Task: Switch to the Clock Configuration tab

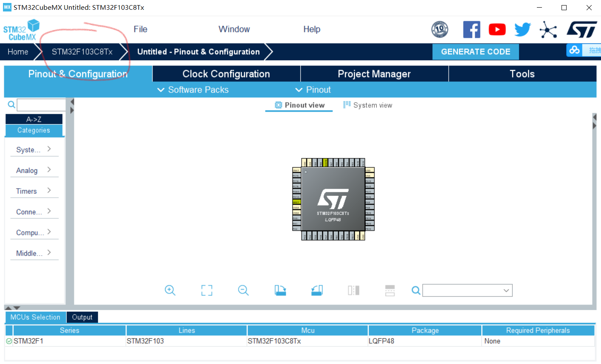Action: [x=226, y=73]
